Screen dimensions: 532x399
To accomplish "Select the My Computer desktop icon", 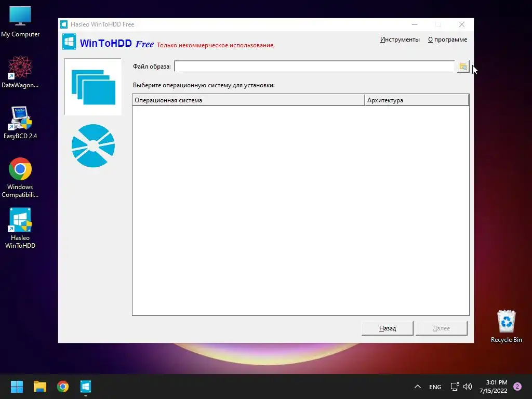I will coord(20,22).
